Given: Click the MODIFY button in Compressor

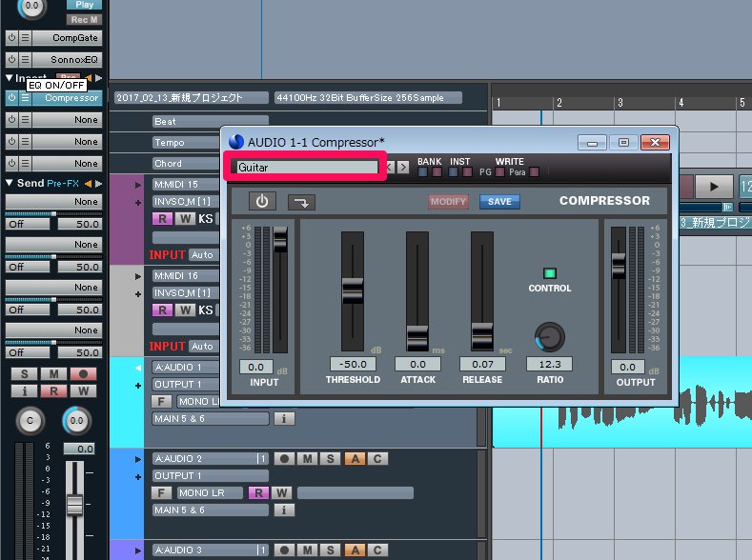Looking at the screenshot, I should tap(448, 202).
